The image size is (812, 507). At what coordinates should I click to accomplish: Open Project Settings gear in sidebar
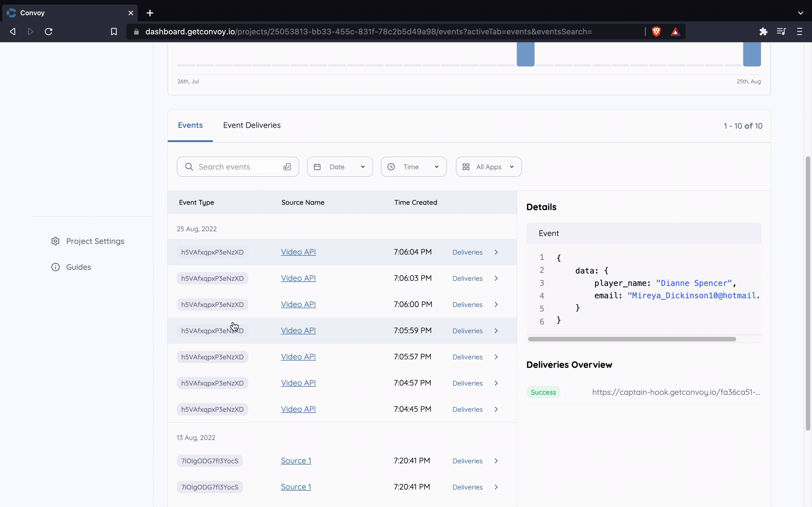click(x=56, y=241)
